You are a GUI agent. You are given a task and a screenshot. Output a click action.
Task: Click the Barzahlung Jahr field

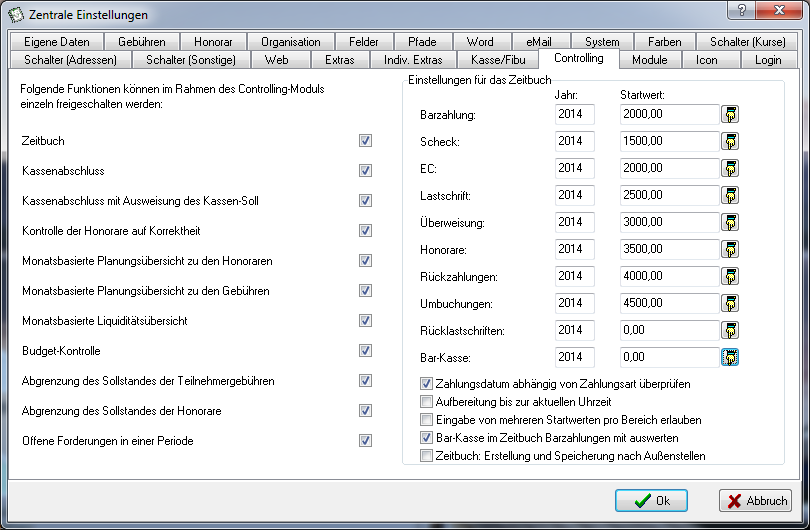pyautogui.click(x=574, y=114)
